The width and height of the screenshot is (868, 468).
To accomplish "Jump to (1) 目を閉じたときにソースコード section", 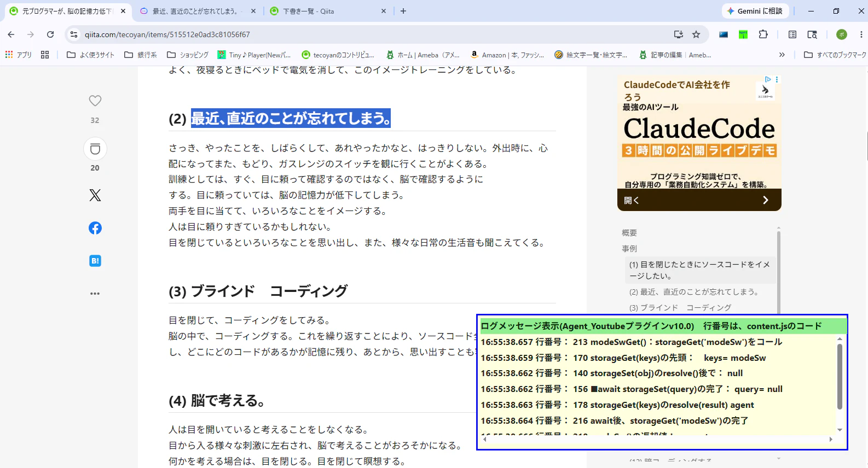I will [699, 270].
